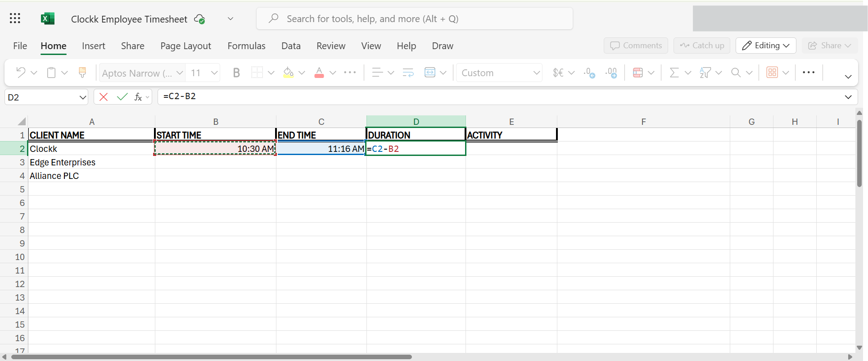Image resolution: width=868 pixels, height=361 pixels.
Task: Click the currency accounting format icon
Action: [558, 73]
